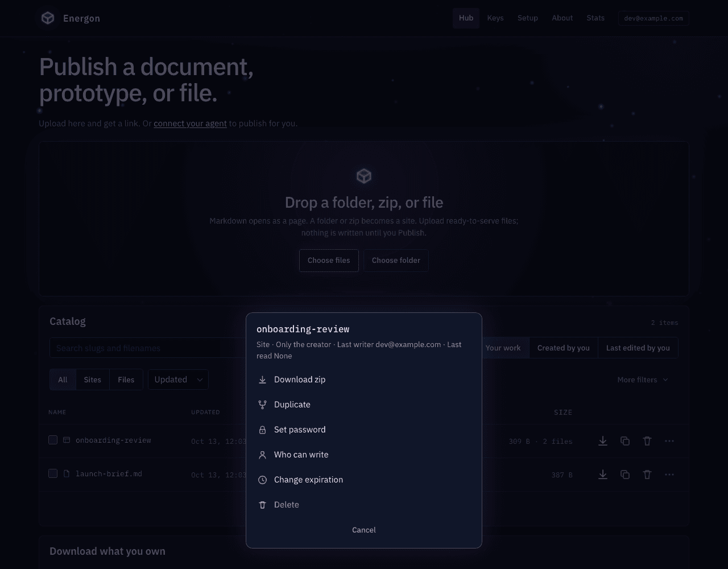Click the Choose files button
The width and height of the screenshot is (728, 569).
(x=329, y=261)
